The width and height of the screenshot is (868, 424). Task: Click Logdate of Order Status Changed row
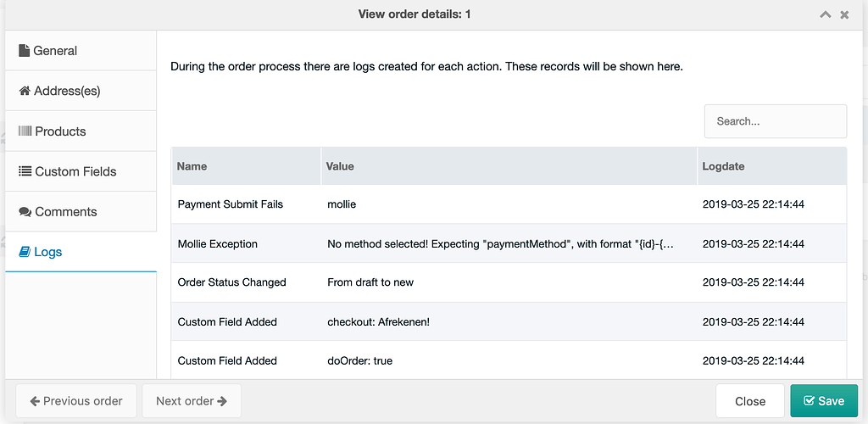point(754,282)
